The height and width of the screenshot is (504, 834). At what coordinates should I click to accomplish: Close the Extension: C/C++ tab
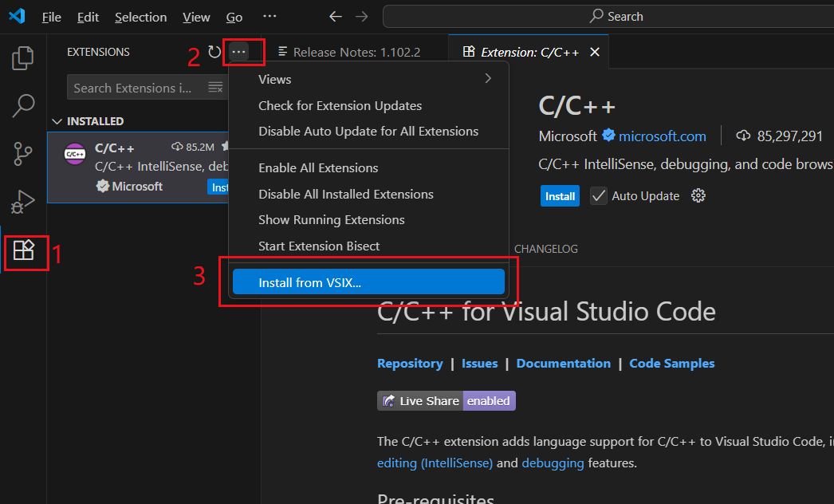point(595,52)
